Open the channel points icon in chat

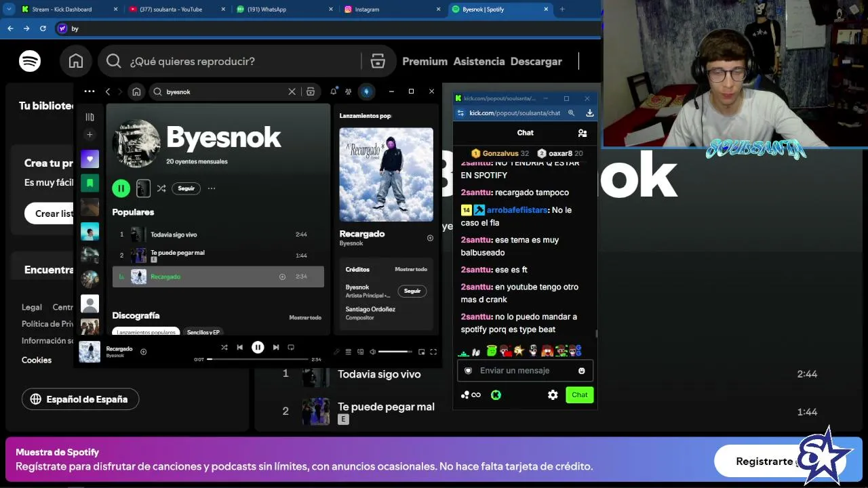(x=471, y=395)
